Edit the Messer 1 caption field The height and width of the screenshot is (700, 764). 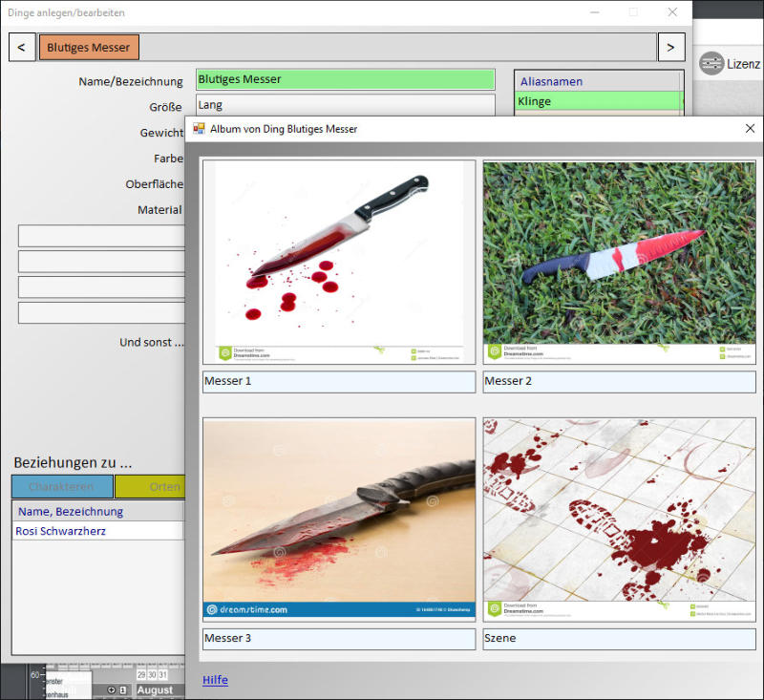click(x=339, y=382)
